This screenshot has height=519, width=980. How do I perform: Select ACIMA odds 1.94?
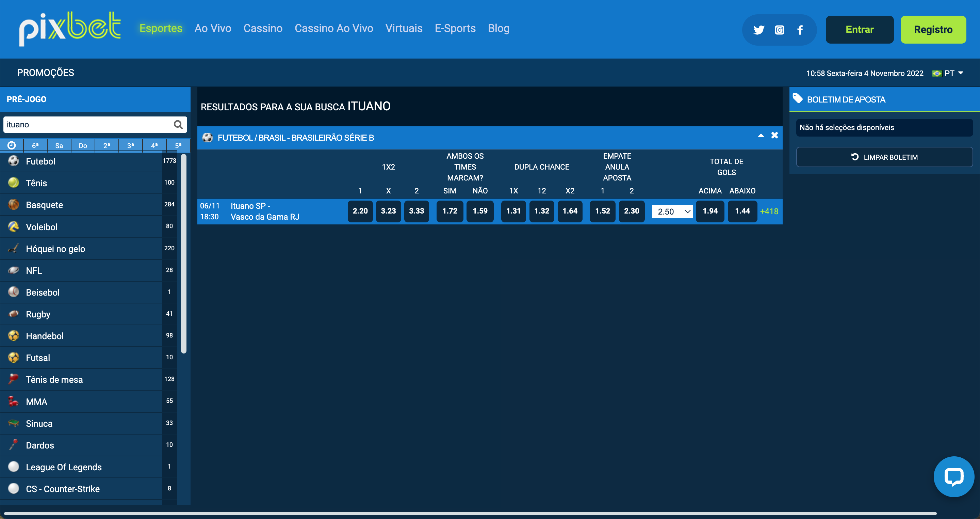point(710,211)
